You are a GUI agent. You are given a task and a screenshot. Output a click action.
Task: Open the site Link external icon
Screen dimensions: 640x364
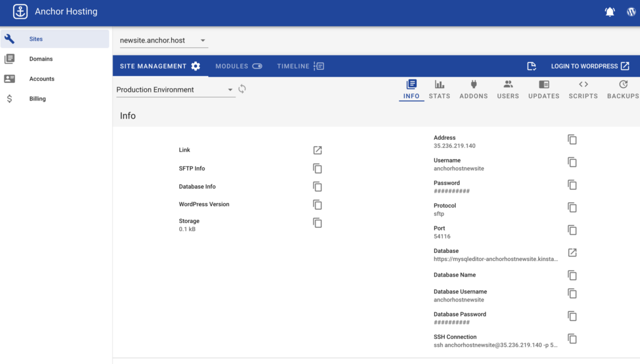tap(317, 150)
